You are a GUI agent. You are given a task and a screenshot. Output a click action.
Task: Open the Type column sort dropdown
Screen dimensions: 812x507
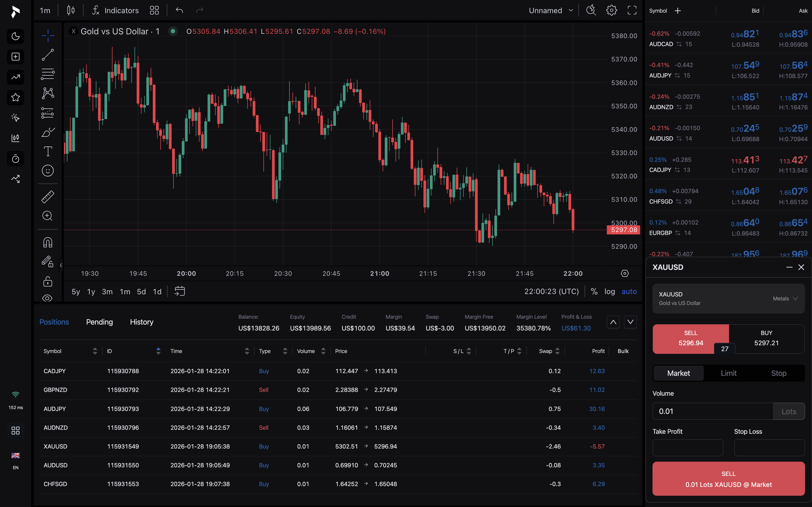click(285, 351)
